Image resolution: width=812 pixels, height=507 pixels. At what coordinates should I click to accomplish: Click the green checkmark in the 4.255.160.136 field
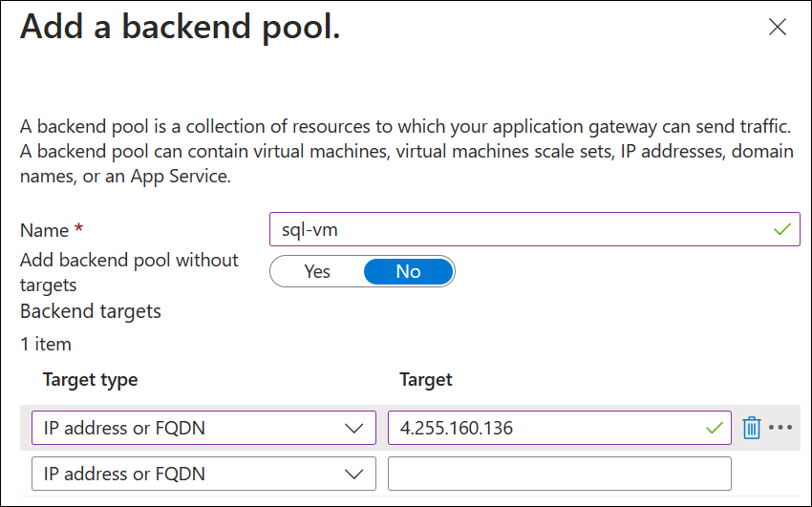point(714,428)
